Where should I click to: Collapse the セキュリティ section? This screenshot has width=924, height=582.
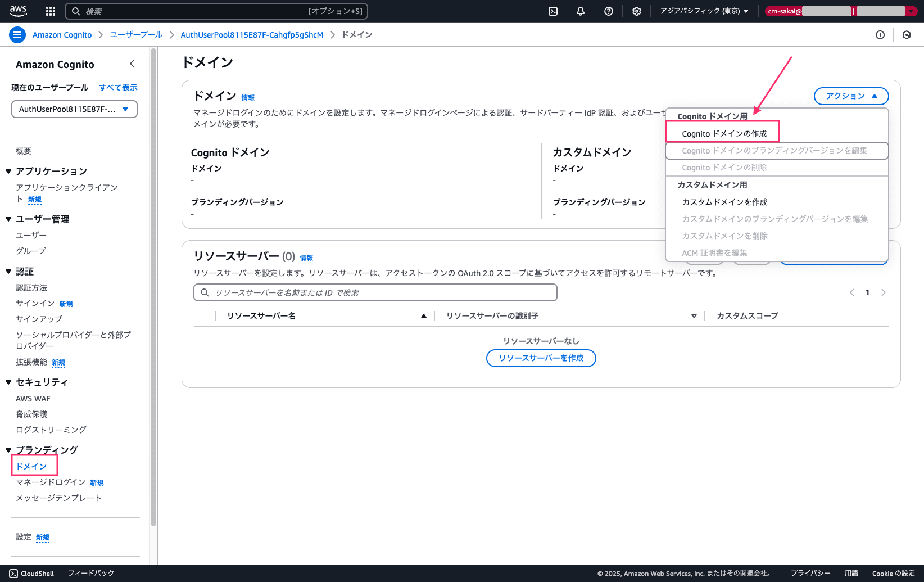[x=8, y=382]
